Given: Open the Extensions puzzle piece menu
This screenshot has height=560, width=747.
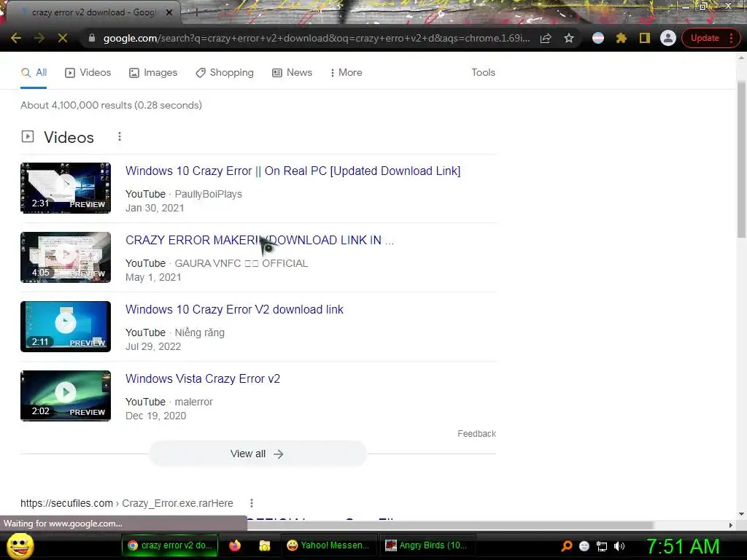Looking at the screenshot, I should point(622,38).
